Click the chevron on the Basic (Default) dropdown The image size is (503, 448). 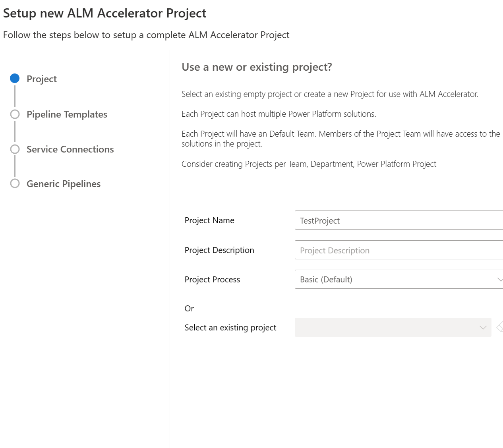coord(500,279)
